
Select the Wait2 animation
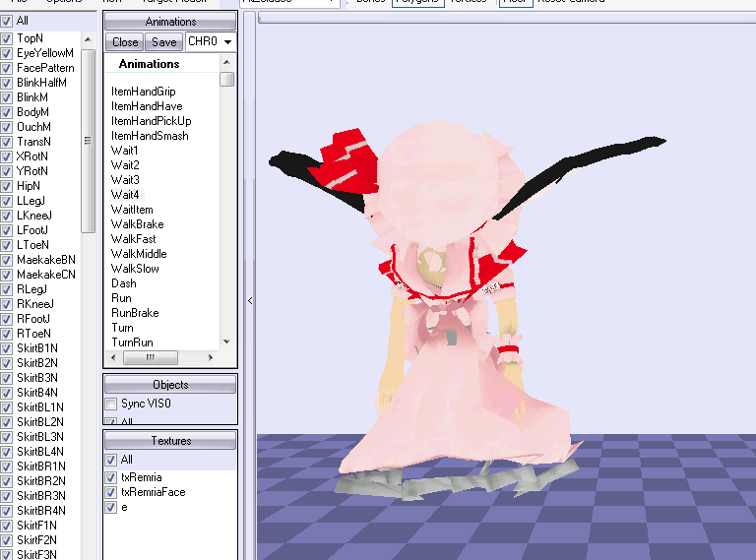point(125,165)
